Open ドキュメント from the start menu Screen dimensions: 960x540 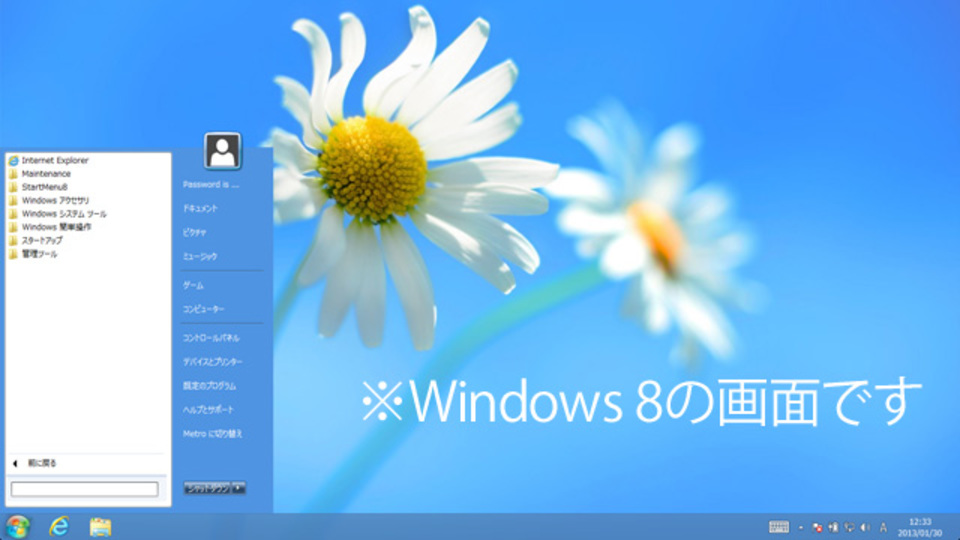(200, 209)
